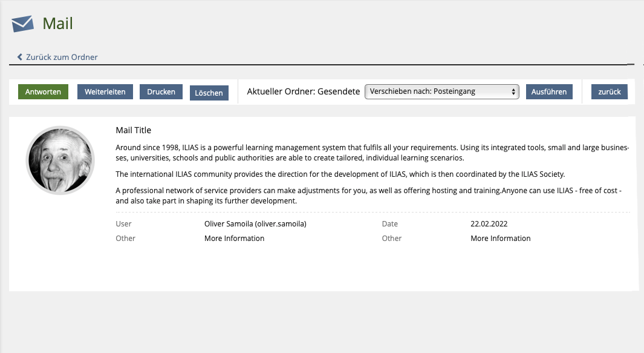Click the back chevron before Zurück zum Ordner

click(20, 57)
